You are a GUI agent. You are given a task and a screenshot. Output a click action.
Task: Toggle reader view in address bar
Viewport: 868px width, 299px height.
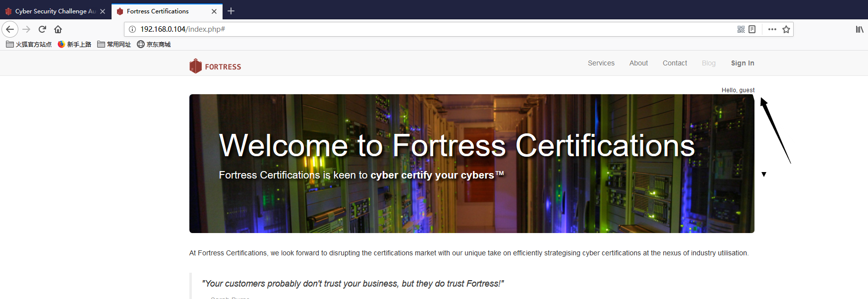point(752,29)
